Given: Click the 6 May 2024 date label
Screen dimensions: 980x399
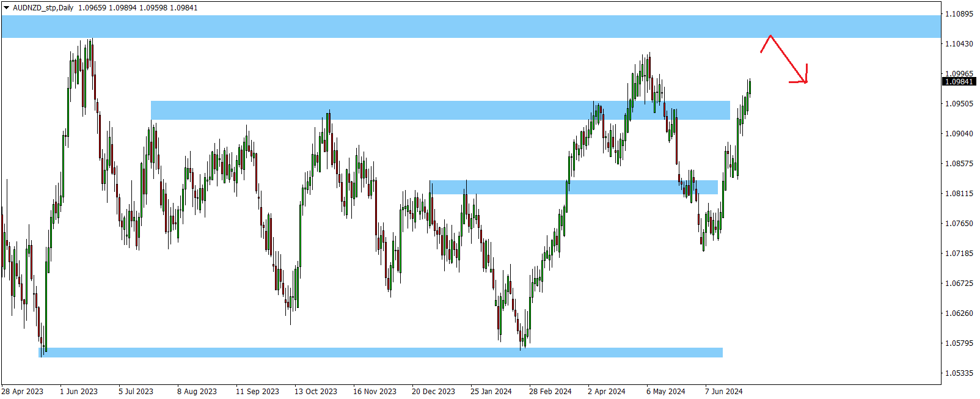Looking at the screenshot, I should coord(666,392).
